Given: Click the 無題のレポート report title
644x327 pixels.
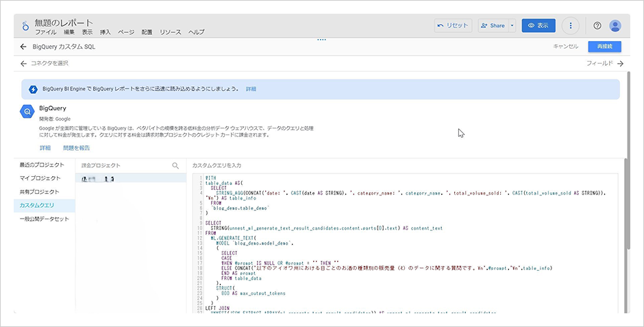Looking at the screenshot, I should pyautogui.click(x=64, y=23).
